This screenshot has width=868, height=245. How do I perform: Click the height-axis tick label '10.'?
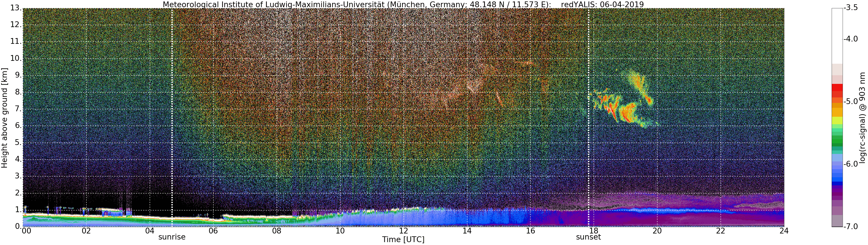click(16, 58)
